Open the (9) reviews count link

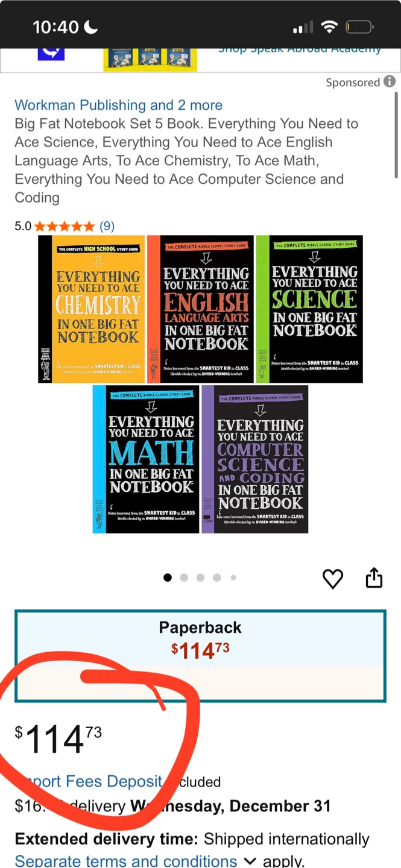coord(107,226)
